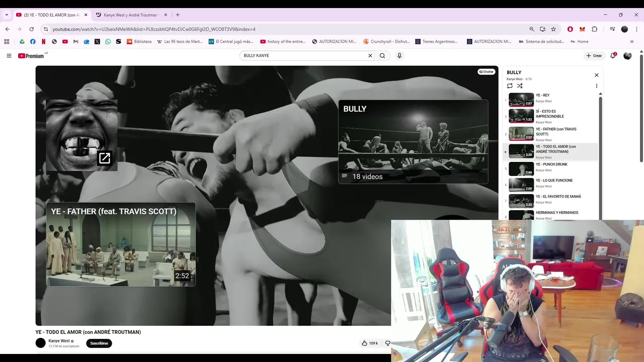Image resolution: width=644 pixels, height=362 pixels.
Task: Play YE - LO QUE FUNCIONE playlist item
Action: pyautogui.click(x=551, y=185)
